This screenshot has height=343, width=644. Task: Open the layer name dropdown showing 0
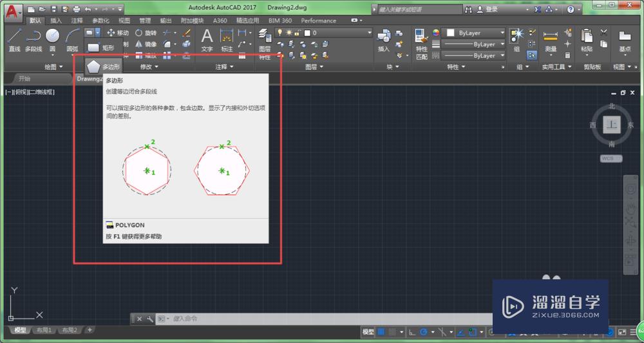point(325,33)
